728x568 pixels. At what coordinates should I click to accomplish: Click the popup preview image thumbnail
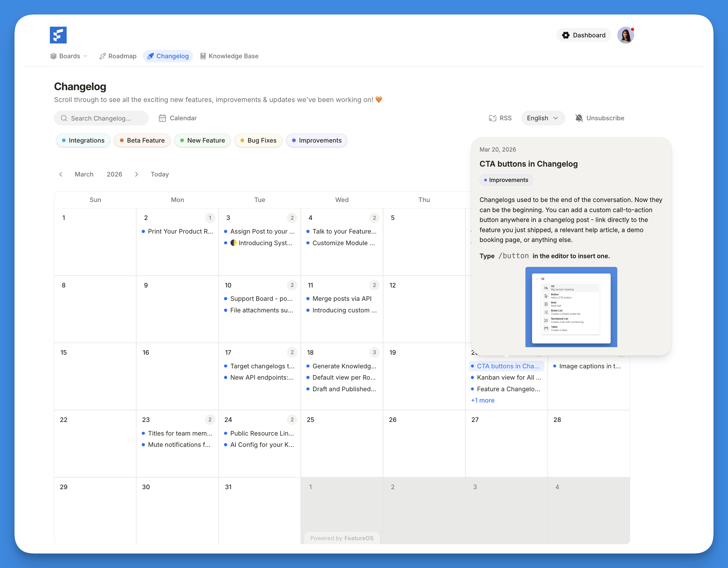pos(571,307)
